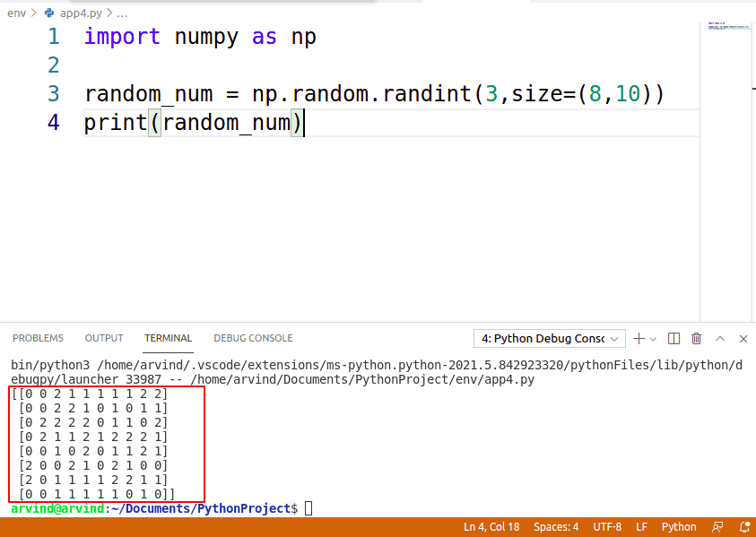Close the bottom panel with X
Screen dimensions: 756x537
coord(743,339)
